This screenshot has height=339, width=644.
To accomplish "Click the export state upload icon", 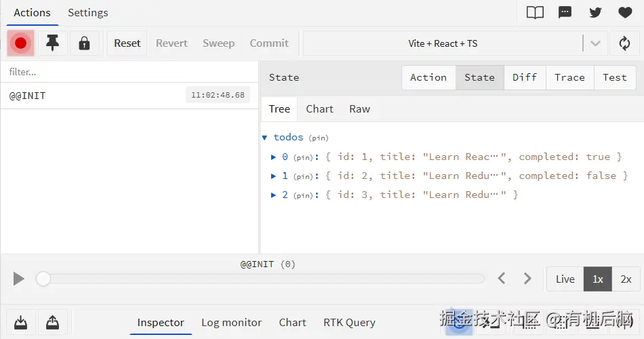I will click(x=52, y=322).
